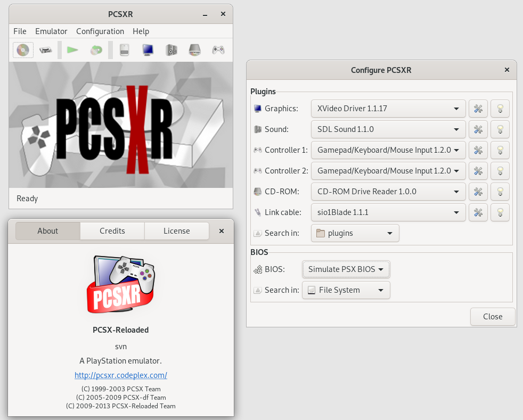Show lightbulb info for Link cable plugin
523x420 pixels.
click(500, 212)
